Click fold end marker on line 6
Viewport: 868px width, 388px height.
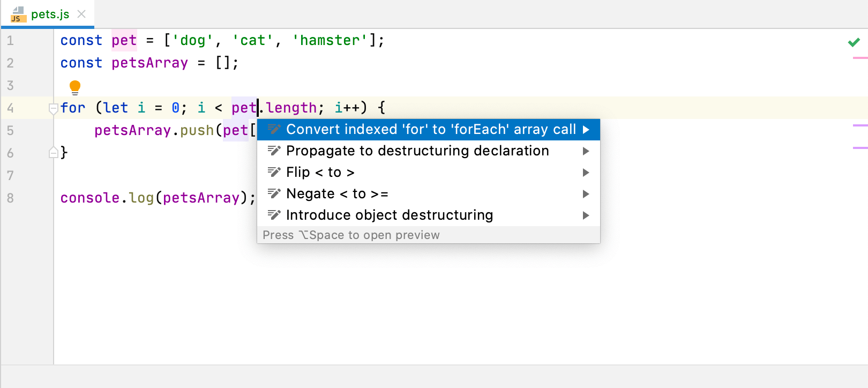[x=53, y=153]
